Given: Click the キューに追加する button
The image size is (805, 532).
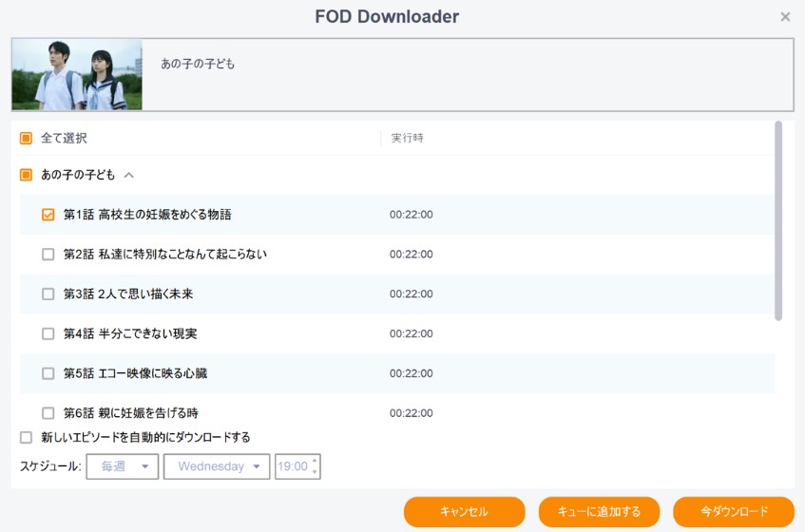Looking at the screenshot, I should point(599,511).
